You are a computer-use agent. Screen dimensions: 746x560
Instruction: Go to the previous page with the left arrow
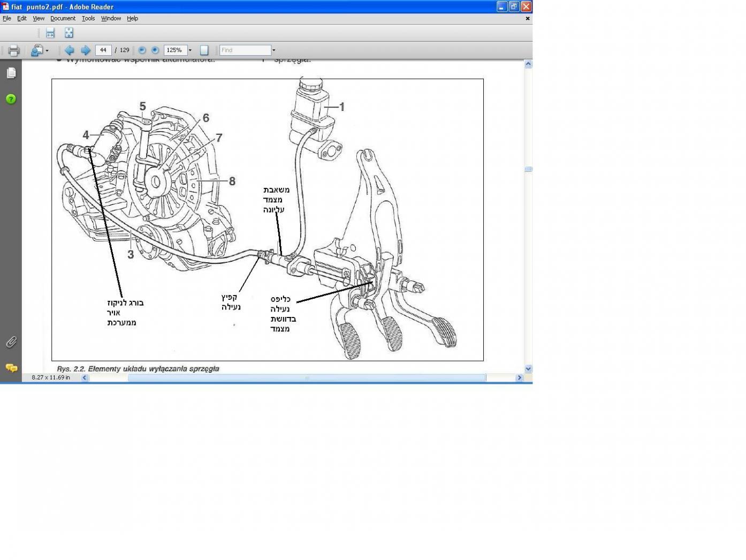tap(69, 50)
